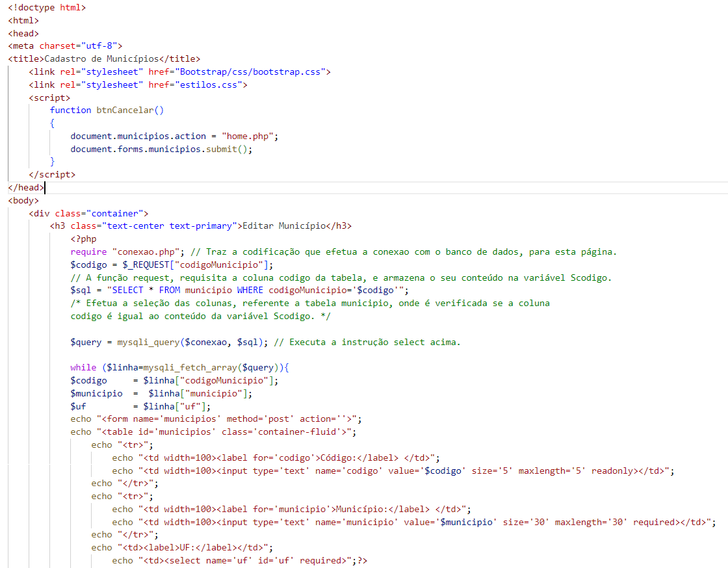Click the select name='uf' echo line

(x=240, y=560)
